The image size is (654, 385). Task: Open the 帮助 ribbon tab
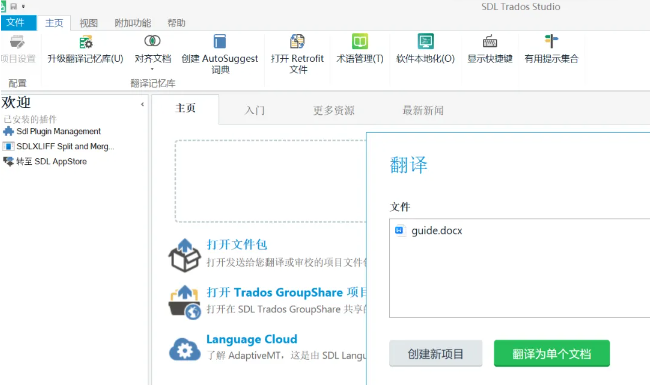[176, 23]
